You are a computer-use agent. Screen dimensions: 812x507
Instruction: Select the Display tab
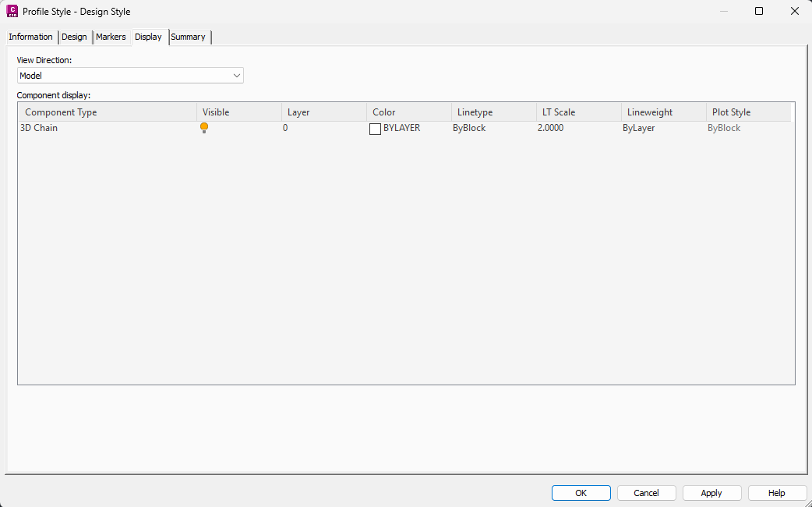click(148, 37)
